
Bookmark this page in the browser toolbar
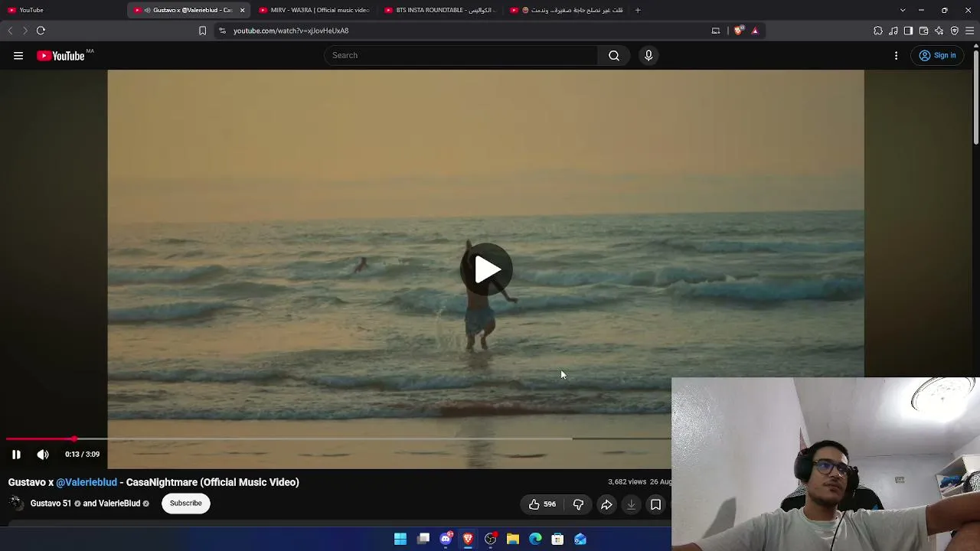coord(202,31)
